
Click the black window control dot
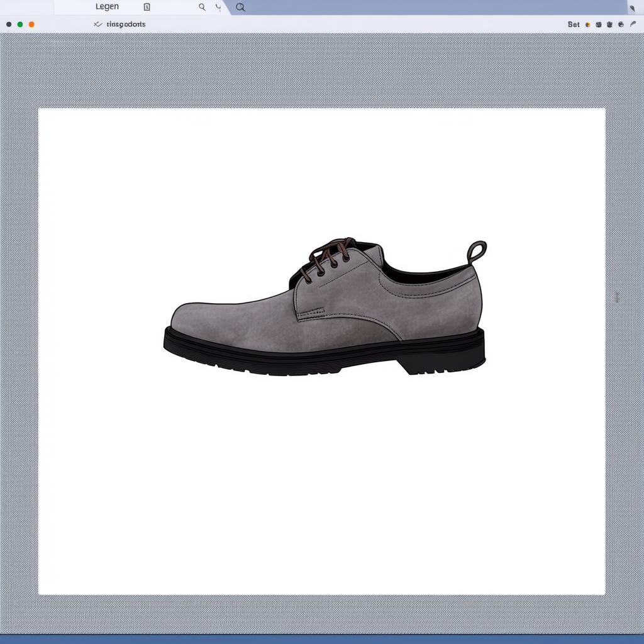pos(9,25)
